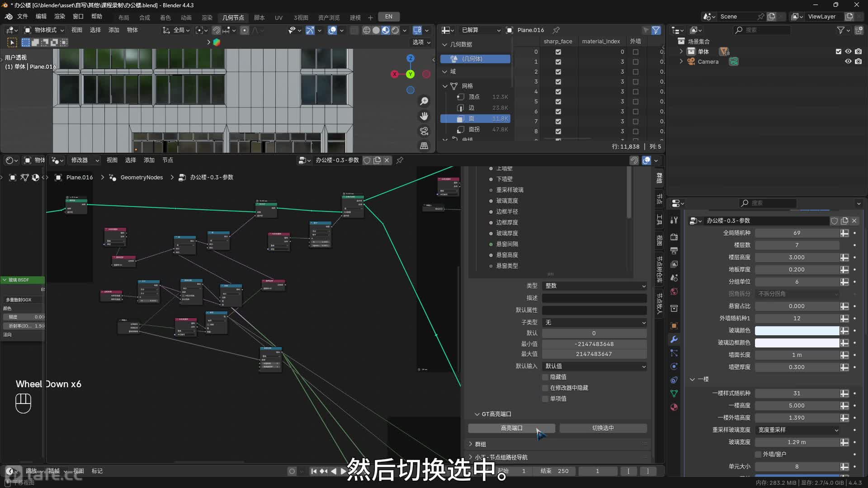Switch to the UV workspace tab
Viewport: 868px width, 488px height.
click(x=278, y=18)
